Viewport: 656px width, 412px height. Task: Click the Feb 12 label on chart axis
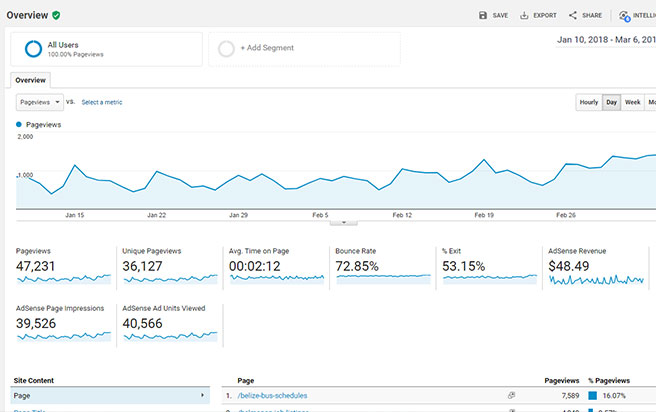click(402, 215)
